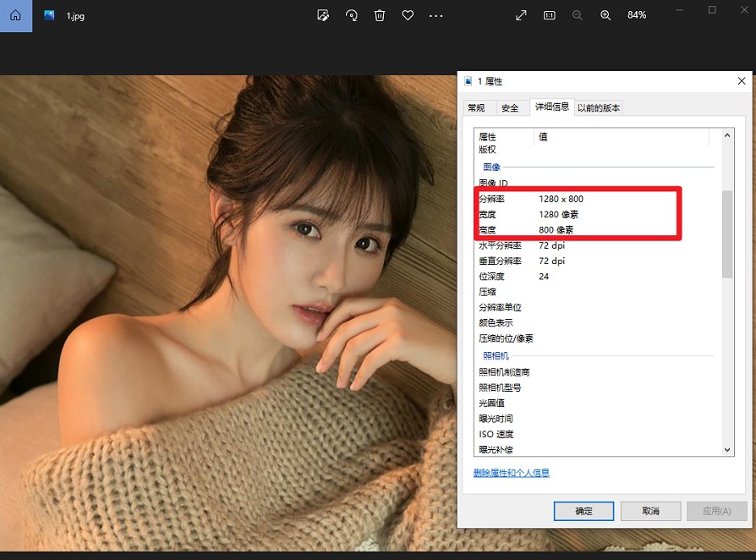This screenshot has height=560, width=756.
Task: Enter full screen view with expand arrows
Action: [x=521, y=15]
